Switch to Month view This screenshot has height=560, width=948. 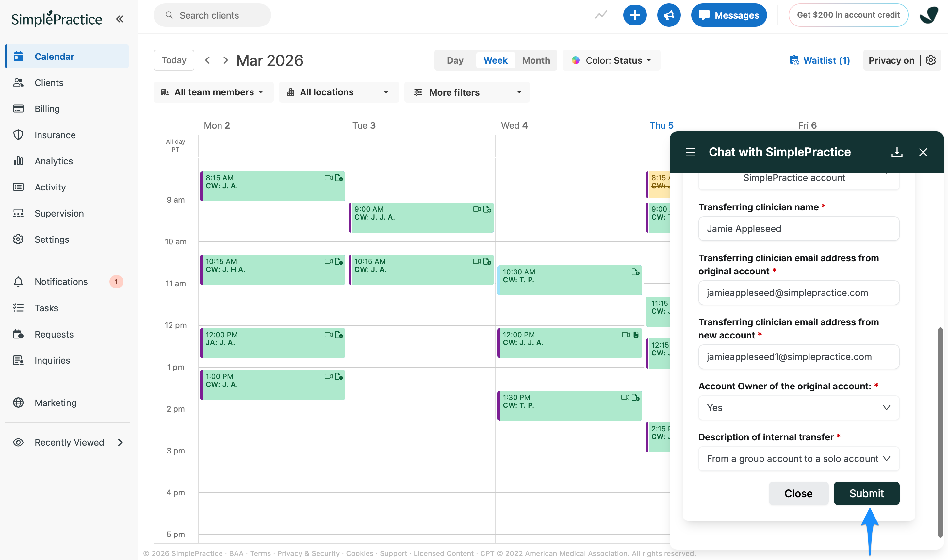point(536,60)
